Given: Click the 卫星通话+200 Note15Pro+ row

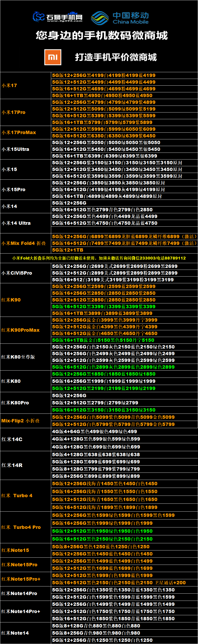Looking at the screenshot, I should pyautogui.click(x=119, y=583).
